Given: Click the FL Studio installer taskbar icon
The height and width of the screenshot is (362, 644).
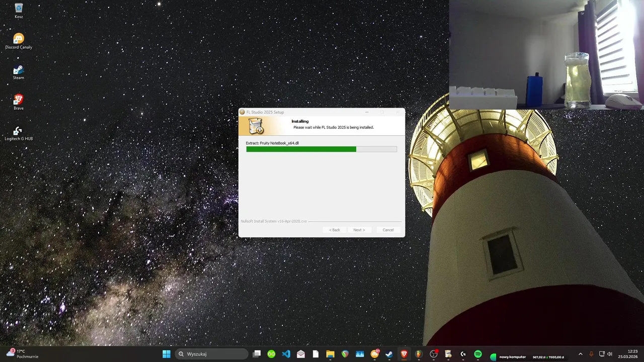Looking at the screenshot, I should click(448, 354).
